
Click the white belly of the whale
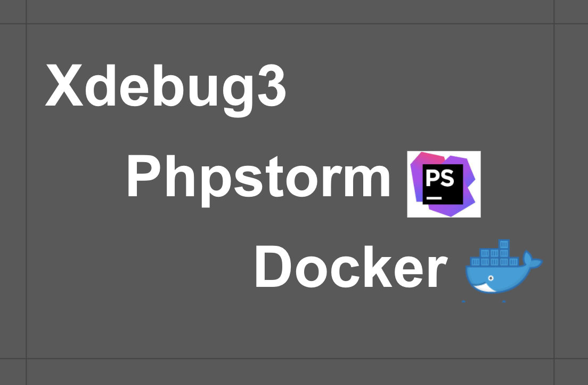pos(484,288)
